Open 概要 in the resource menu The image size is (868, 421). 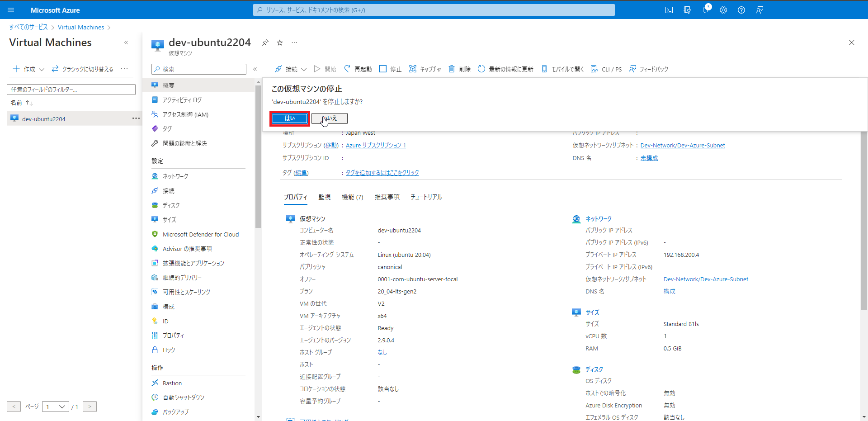click(199, 85)
